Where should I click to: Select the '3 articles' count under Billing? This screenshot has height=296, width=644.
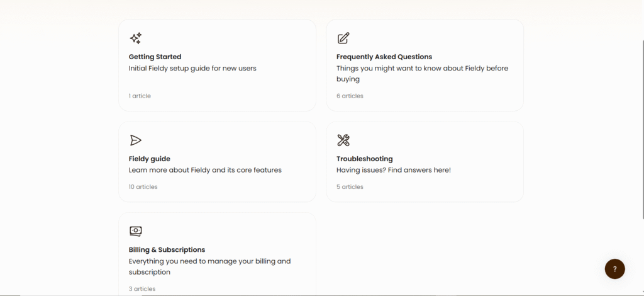142,288
